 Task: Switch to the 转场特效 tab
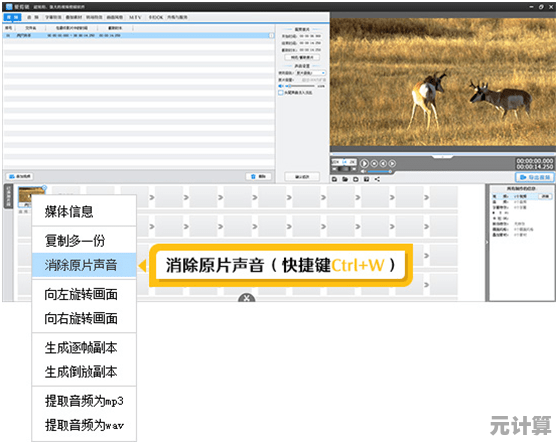pyautogui.click(x=94, y=17)
